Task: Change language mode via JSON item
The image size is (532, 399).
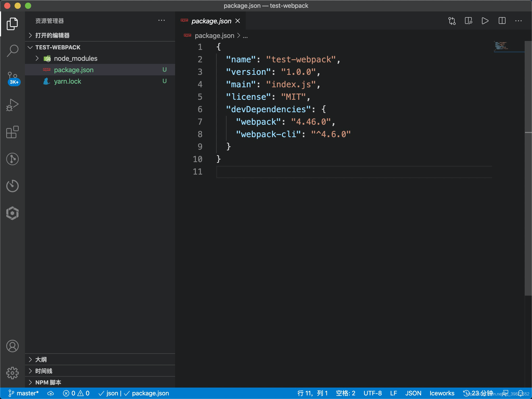Action: (x=413, y=393)
